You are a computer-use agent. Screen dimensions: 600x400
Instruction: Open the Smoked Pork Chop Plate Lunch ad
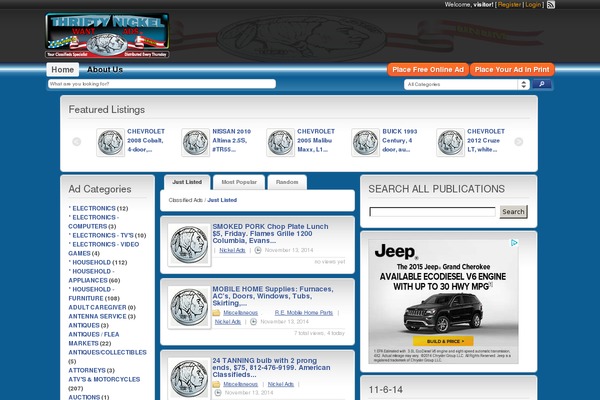click(270, 233)
